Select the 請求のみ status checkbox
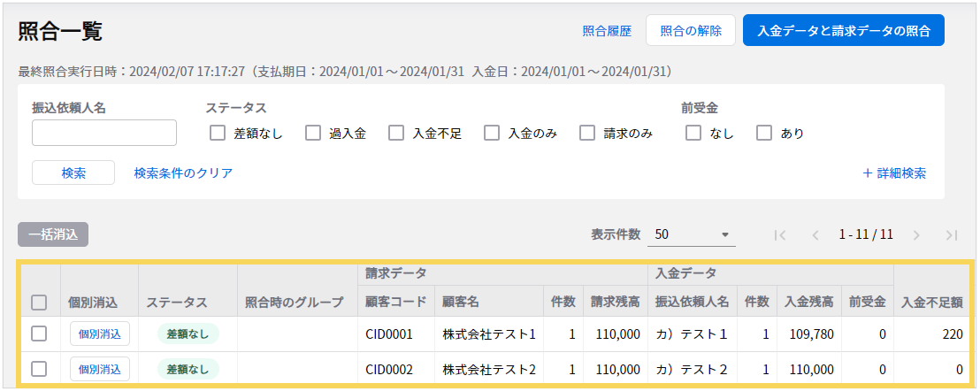 (x=587, y=134)
